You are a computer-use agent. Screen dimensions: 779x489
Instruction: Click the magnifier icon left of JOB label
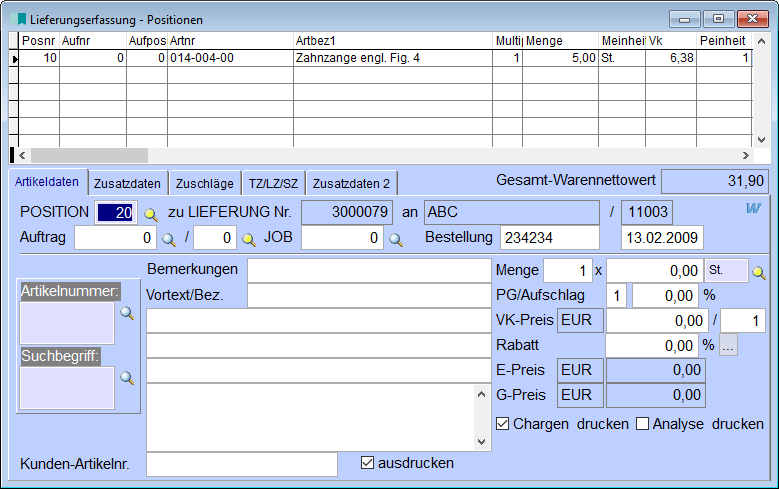point(249,238)
